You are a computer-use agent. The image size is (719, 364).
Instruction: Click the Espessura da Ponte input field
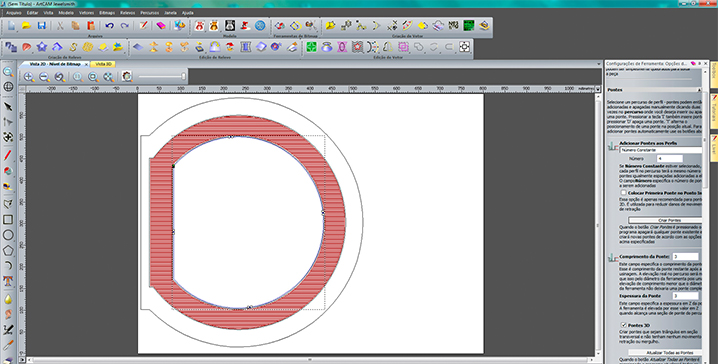(686, 296)
